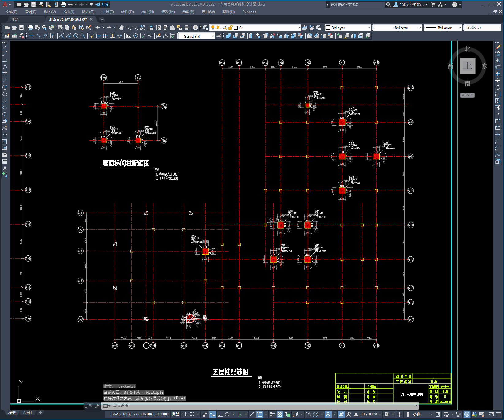Toggle polar tracking in status bar
This screenshot has width=504, height=420.
click(x=227, y=414)
